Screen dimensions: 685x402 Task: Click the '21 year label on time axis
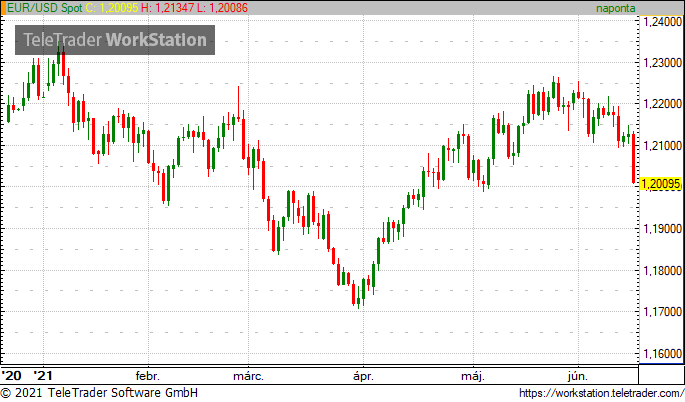coord(43,376)
